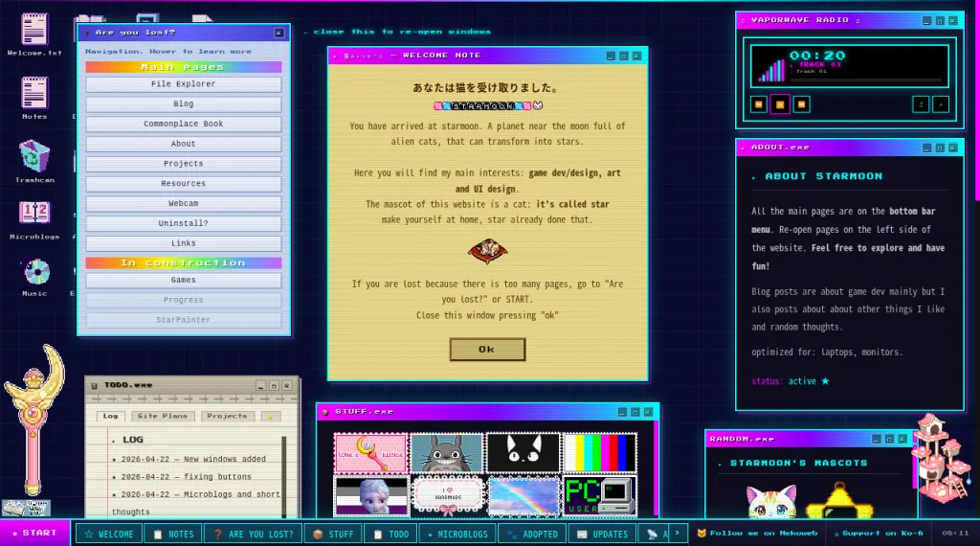The image size is (980, 546).
Task: Click WELCOME in the bottom taskbar
Action: click(x=109, y=535)
